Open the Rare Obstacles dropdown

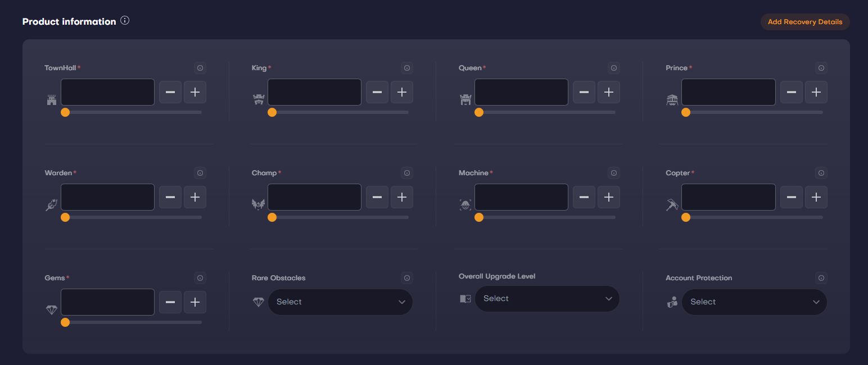click(340, 302)
